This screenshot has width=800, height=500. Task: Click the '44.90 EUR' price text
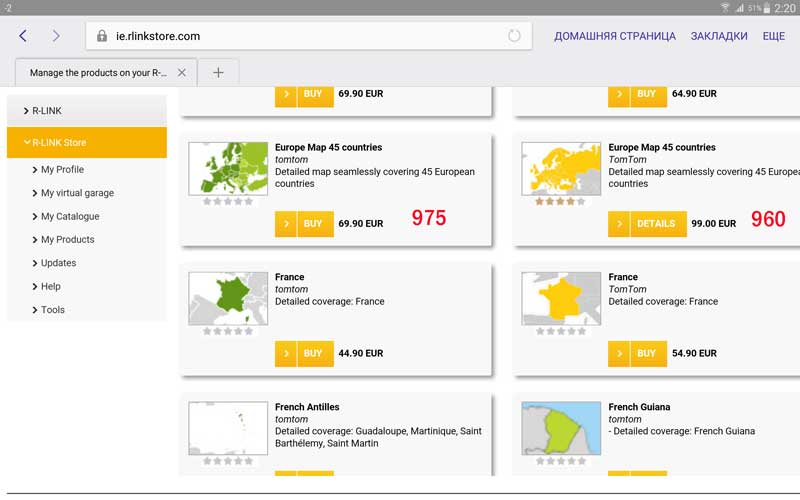click(x=360, y=354)
